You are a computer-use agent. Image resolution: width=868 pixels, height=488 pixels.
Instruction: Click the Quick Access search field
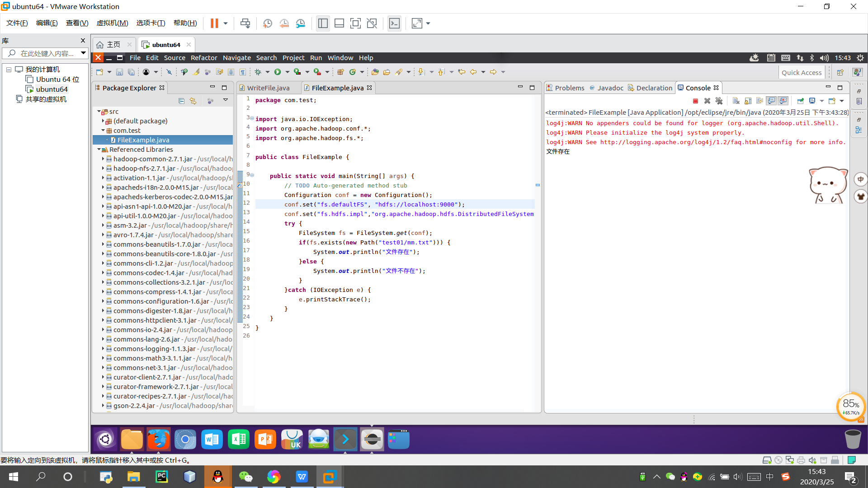point(801,72)
